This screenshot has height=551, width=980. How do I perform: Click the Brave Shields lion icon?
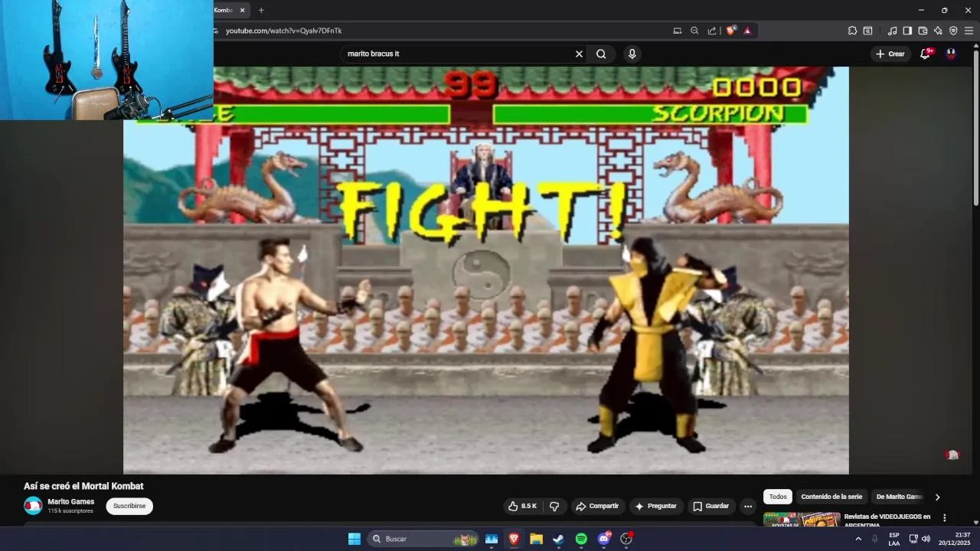[730, 31]
